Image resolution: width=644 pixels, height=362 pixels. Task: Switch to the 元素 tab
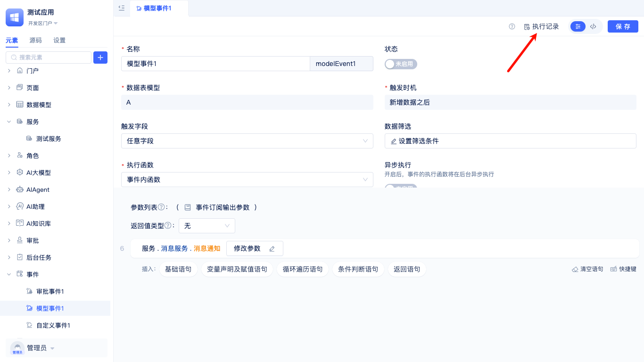click(x=12, y=41)
